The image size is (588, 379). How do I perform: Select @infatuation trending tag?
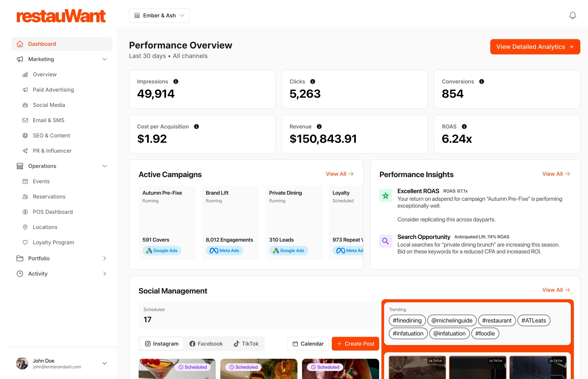click(x=449, y=334)
